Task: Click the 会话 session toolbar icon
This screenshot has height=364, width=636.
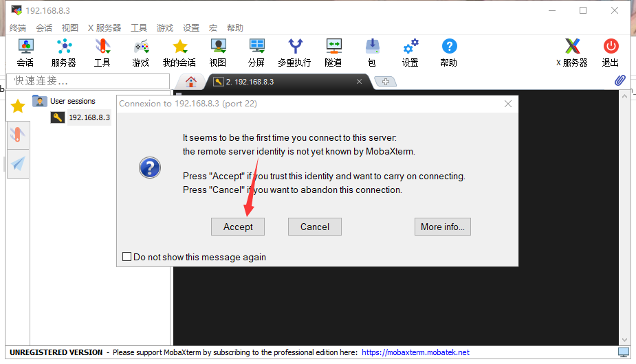Action: pyautogui.click(x=25, y=52)
